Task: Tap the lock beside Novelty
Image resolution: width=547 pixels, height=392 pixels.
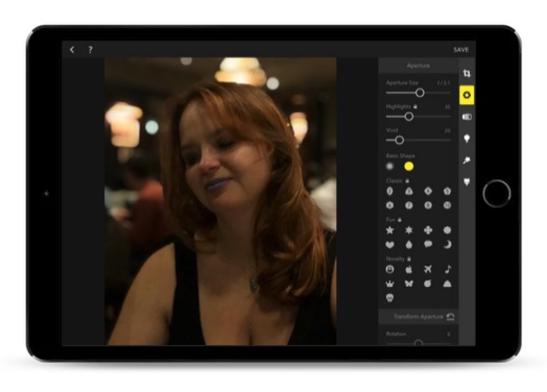Action: [409, 259]
